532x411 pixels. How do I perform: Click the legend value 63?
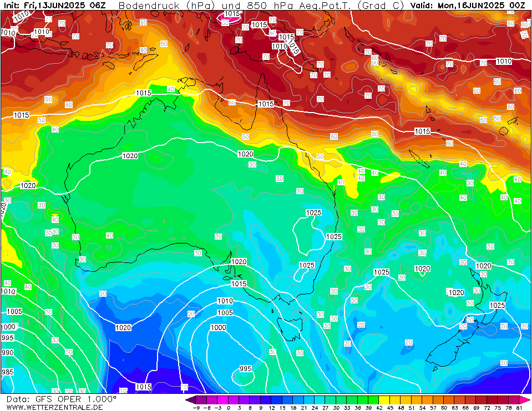(455, 408)
